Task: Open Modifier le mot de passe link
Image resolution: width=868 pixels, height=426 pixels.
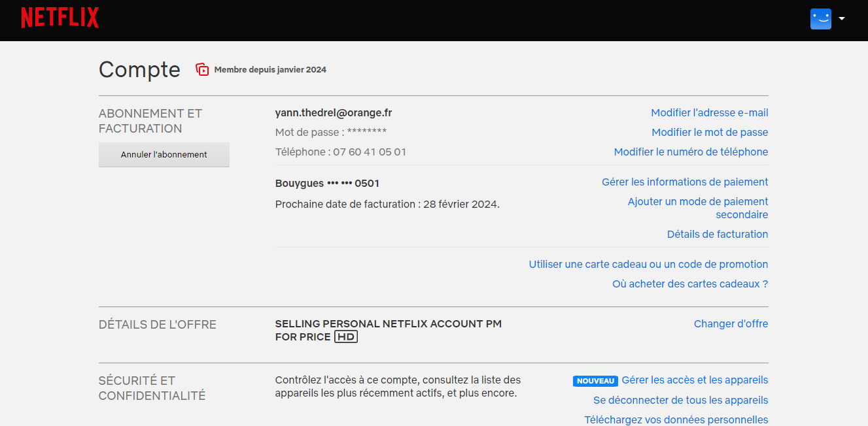Action: click(x=710, y=133)
